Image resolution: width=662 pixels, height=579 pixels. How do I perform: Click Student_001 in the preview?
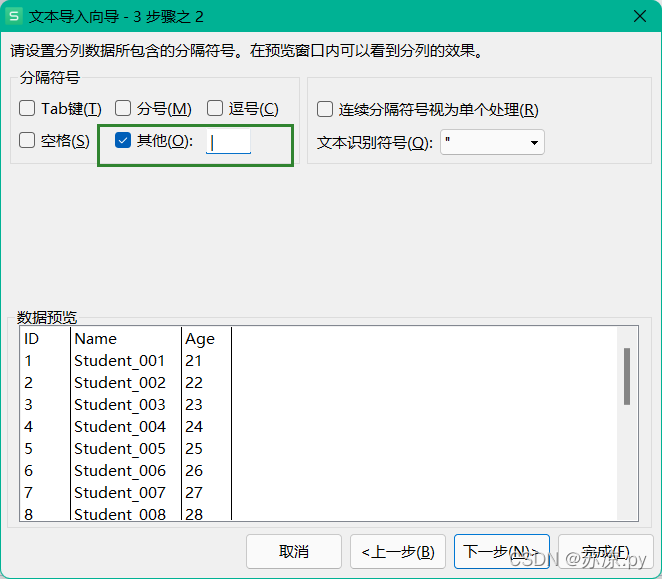tap(119, 361)
